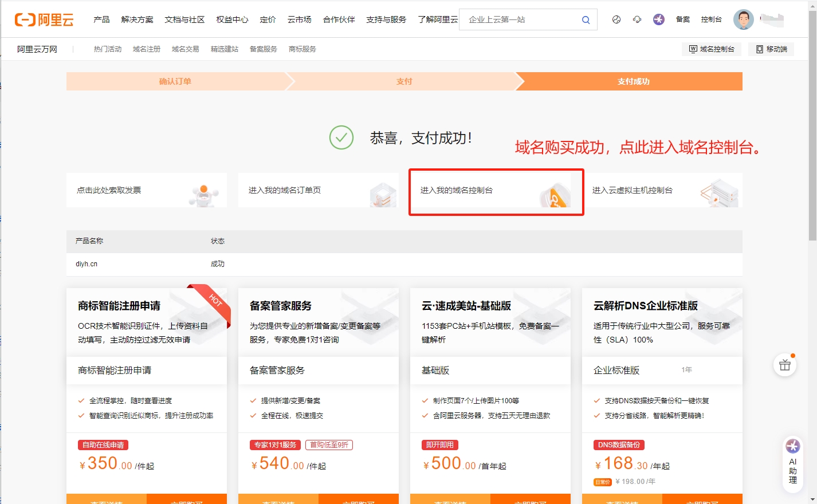Select 域名注册 in the secondary navigation

[147, 49]
